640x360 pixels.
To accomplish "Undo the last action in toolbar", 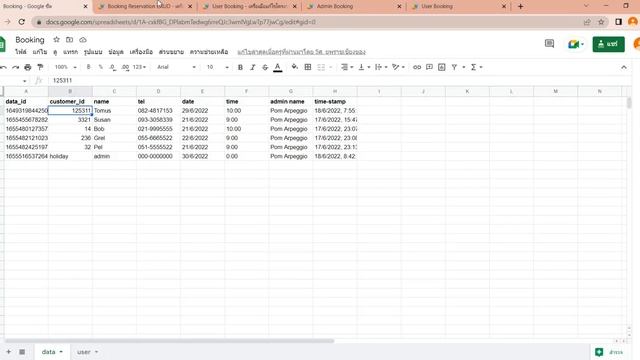I will 3,67.
